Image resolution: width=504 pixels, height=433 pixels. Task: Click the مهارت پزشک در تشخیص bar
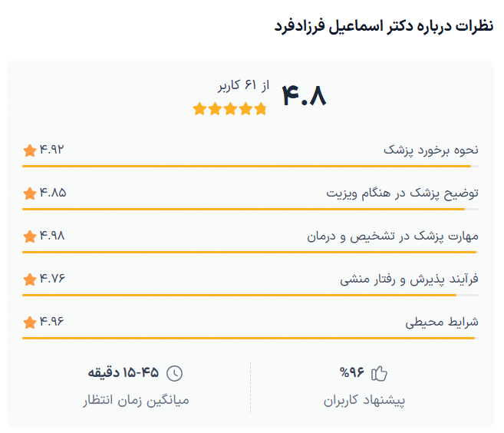coord(250,252)
